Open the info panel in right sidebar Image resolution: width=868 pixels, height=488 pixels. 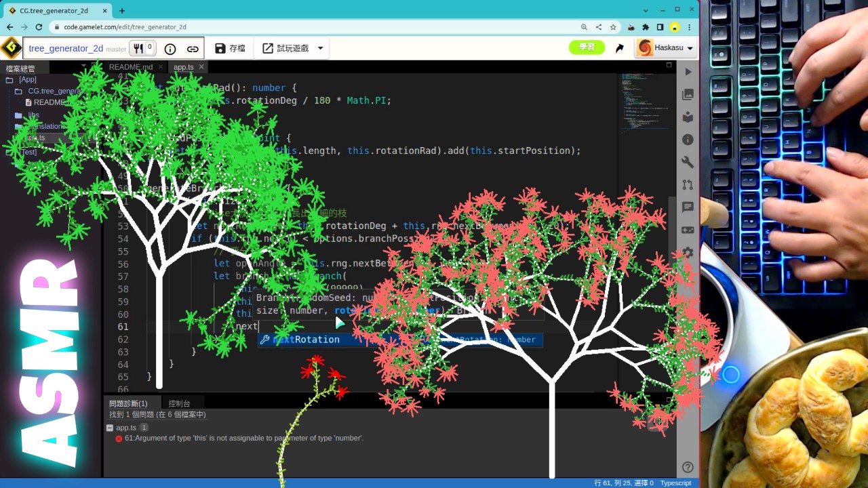tap(688, 140)
